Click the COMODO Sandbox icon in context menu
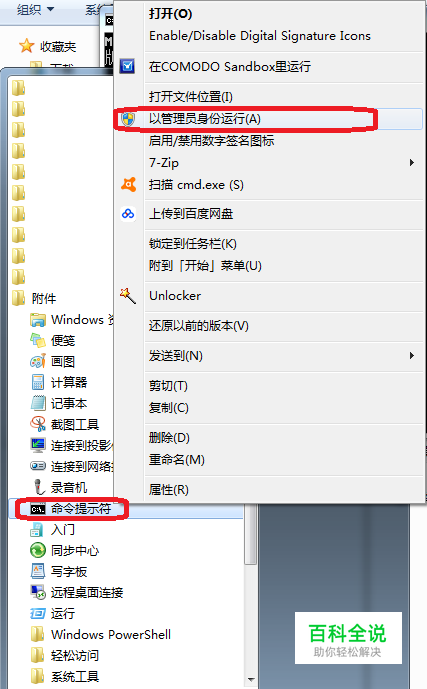Screen dimensions: 427x689 click(x=127, y=66)
